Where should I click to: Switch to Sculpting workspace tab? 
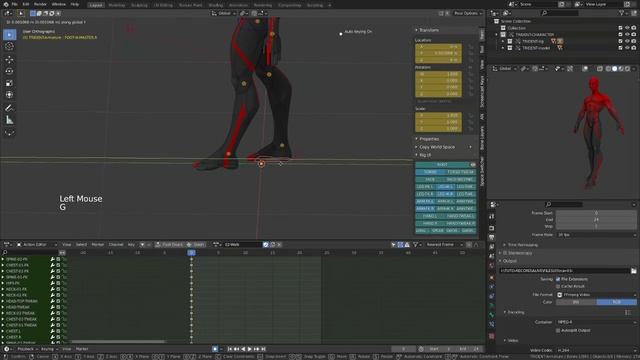[139, 5]
